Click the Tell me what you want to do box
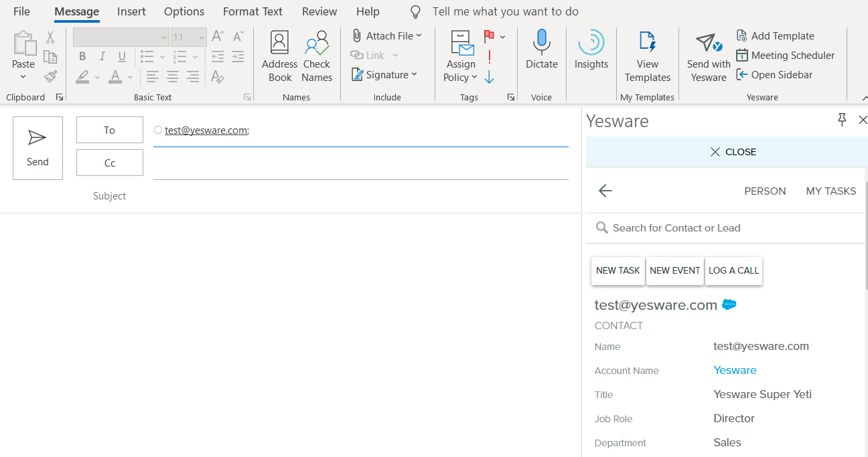The height and width of the screenshot is (457, 868). pyautogui.click(x=505, y=11)
